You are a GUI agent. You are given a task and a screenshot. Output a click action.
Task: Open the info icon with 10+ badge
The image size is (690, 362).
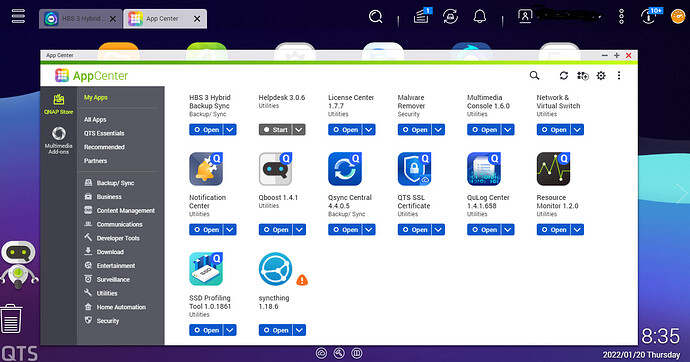tap(650, 16)
